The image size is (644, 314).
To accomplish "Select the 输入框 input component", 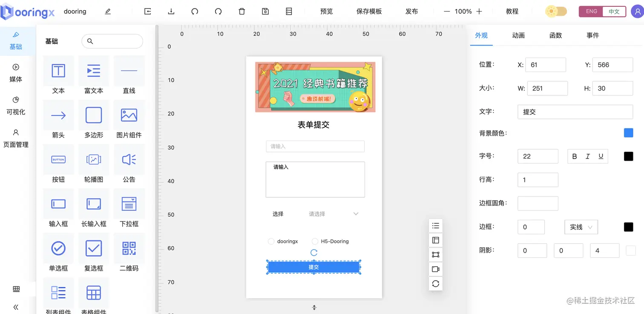I will [58, 208].
